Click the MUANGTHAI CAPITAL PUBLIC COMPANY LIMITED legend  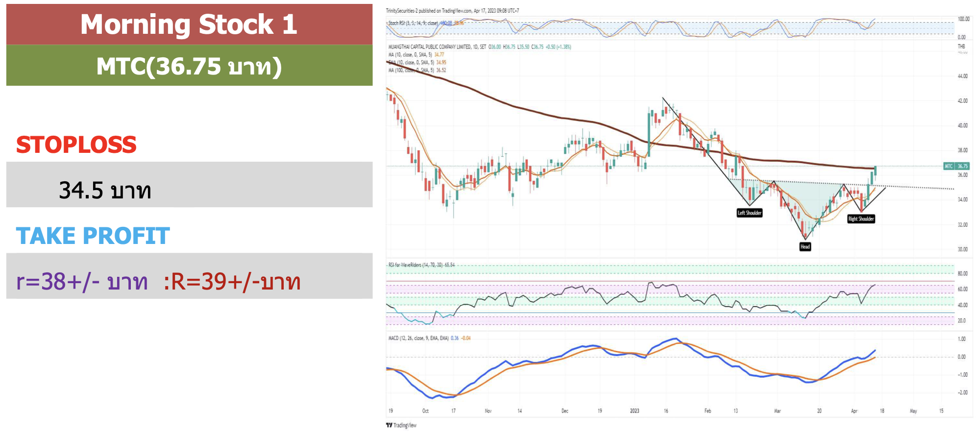click(x=480, y=47)
